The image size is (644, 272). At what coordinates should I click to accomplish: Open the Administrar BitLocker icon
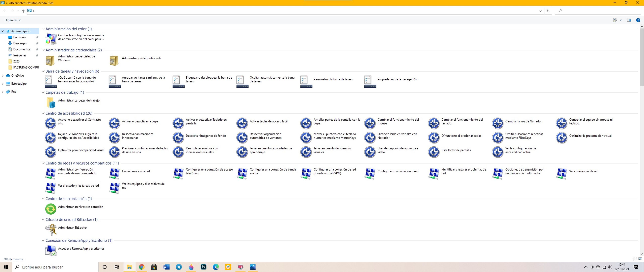(51, 230)
